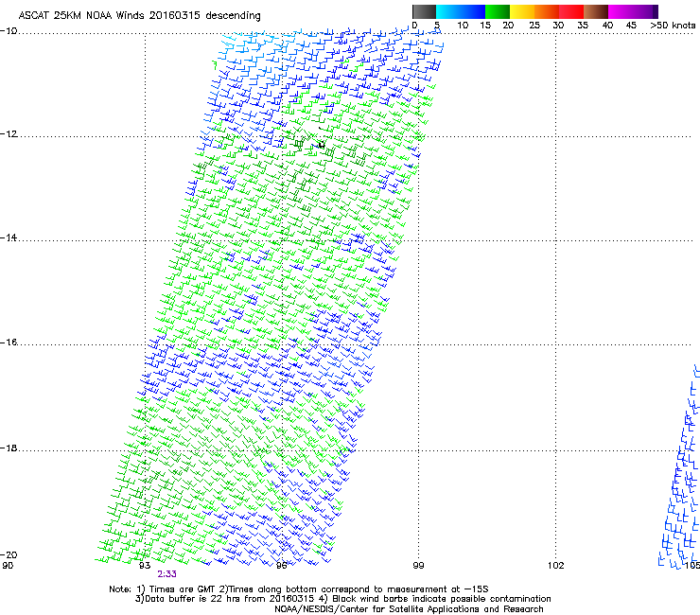This screenshot has width=700, height=615.
Task: Click the magenta 40-45 knots legend color
Action: point(621,11)
